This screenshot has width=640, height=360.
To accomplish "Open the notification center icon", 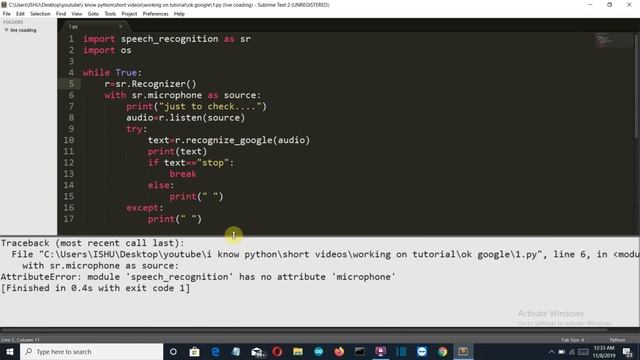I will coord(628,352).
